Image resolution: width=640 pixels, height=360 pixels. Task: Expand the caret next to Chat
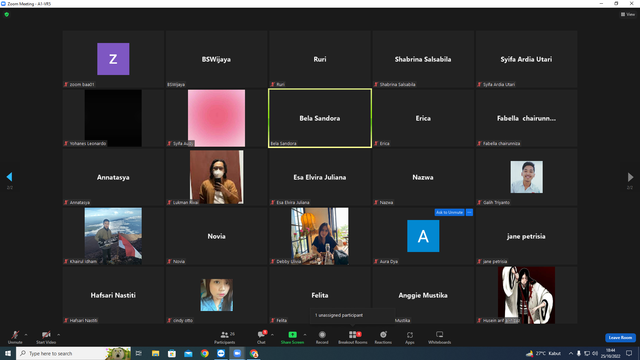pyautogui.click(x=272, y=335)
